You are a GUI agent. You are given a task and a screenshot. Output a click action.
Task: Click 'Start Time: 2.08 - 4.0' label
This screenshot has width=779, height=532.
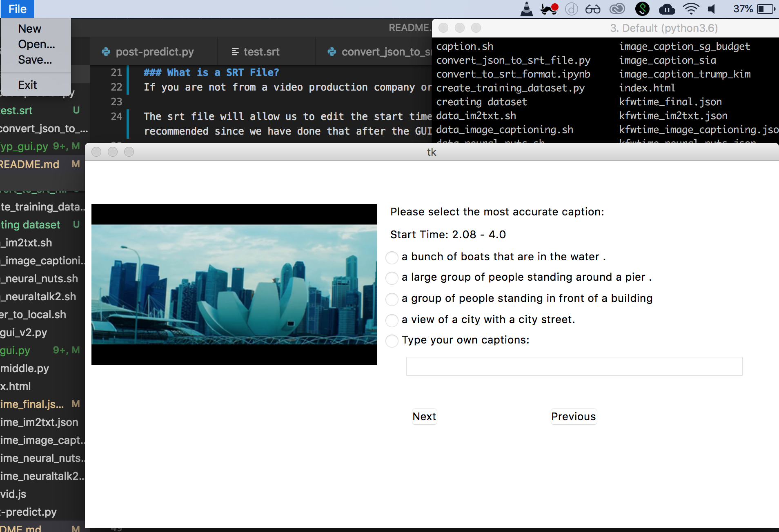tap(448, 235)
